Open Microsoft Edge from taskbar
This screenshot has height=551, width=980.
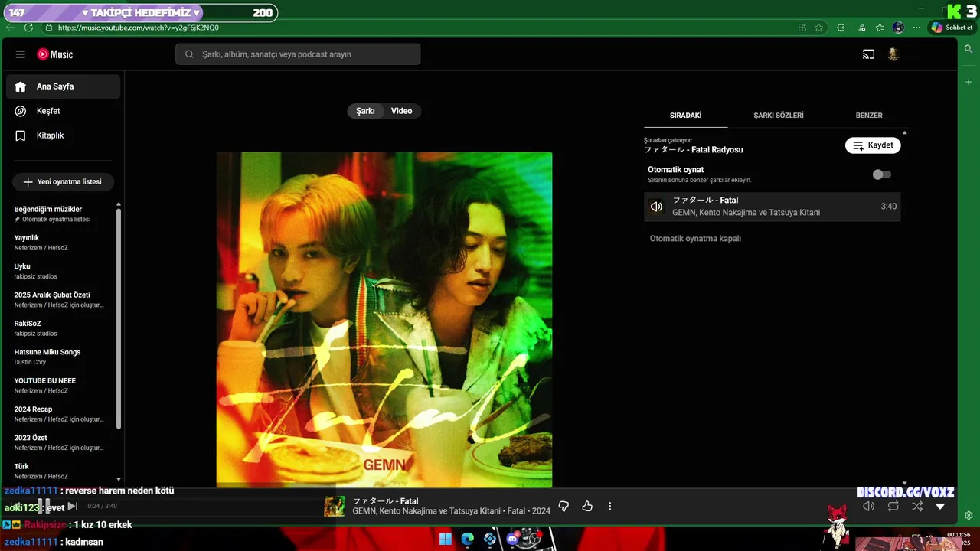468,539
